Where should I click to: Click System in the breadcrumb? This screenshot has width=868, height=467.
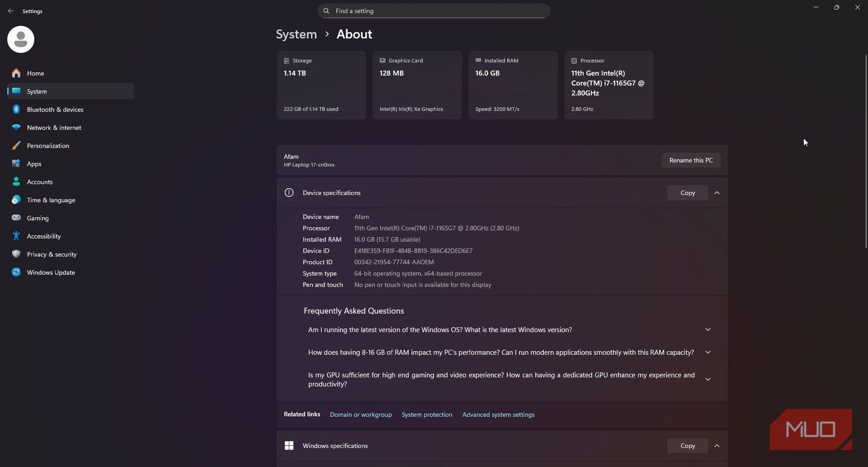[x=296, y=34]
